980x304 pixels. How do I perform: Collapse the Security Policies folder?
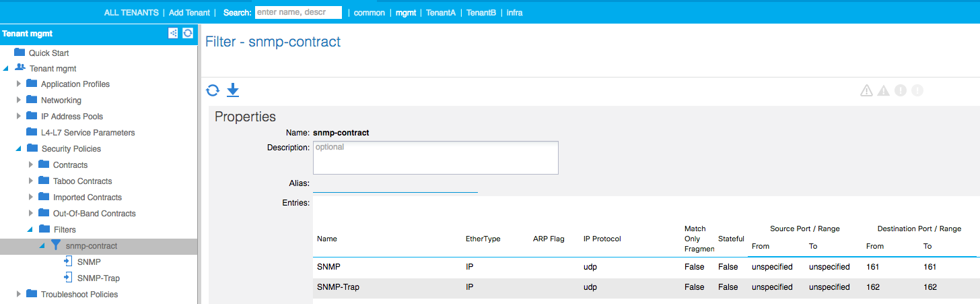(x=18, y=149)
